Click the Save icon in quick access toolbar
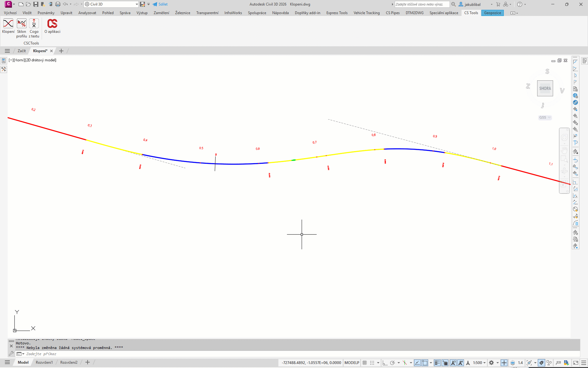This screenshot has width=588, height=368. pos(36,4)
